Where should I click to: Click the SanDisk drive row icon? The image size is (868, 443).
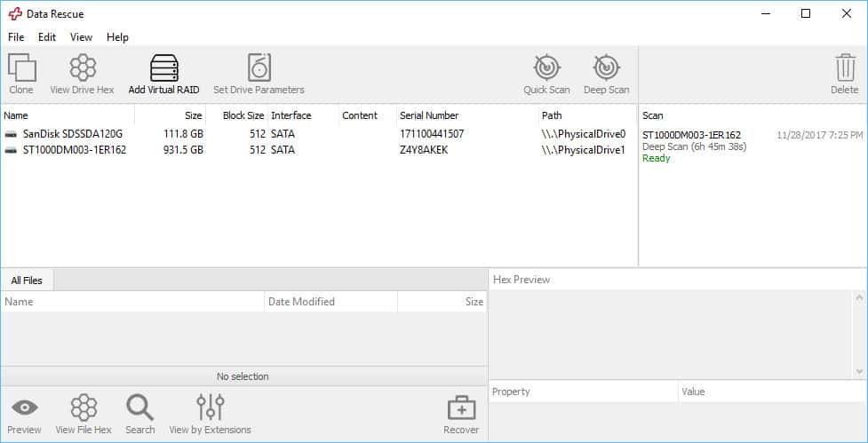pos(11,134)
